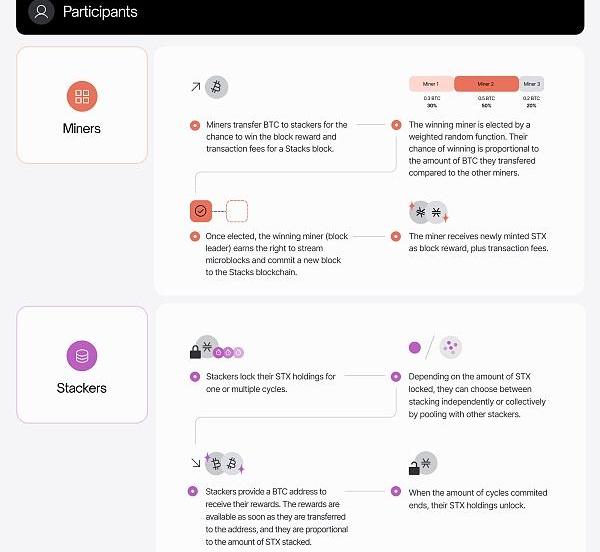
Task: Click the Participants header title
Action: point(100,13)
